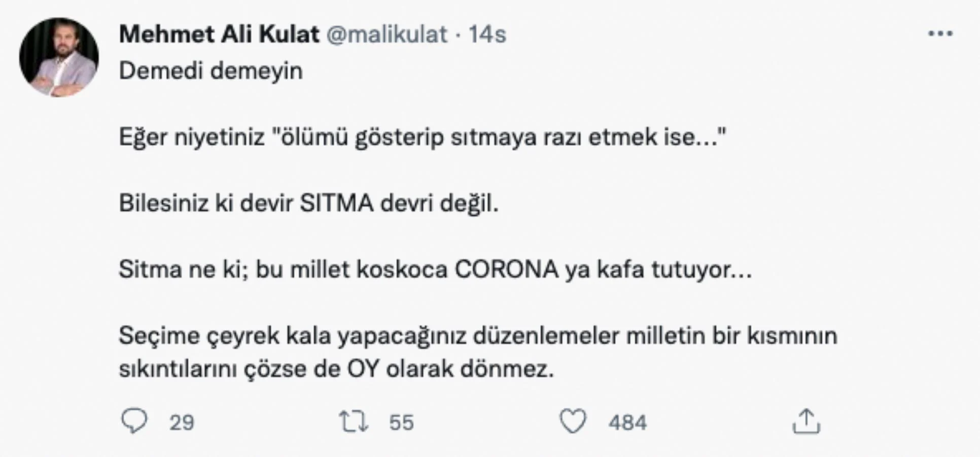Open the @malikulat handle link
980x457 pixels.
coord(387,35)
